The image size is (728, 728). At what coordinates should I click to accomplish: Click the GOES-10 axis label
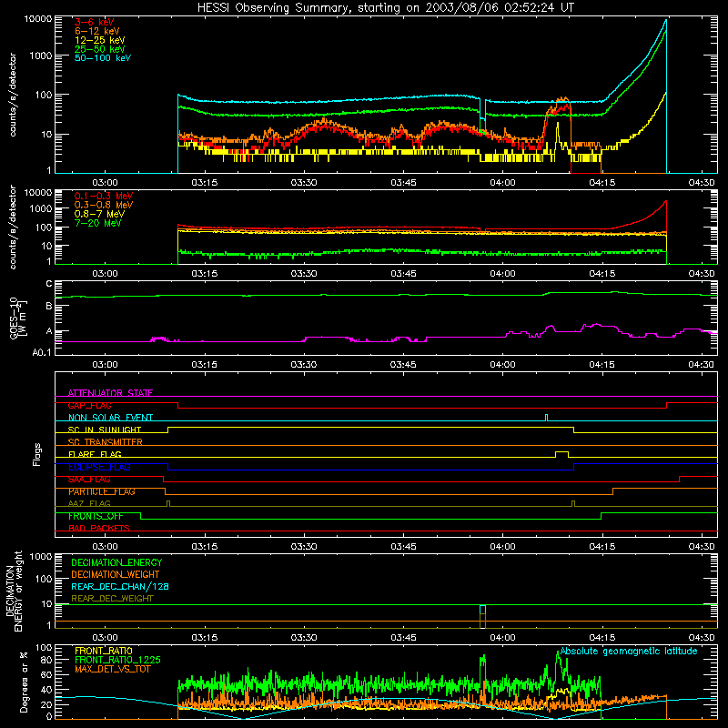point(14,318)
